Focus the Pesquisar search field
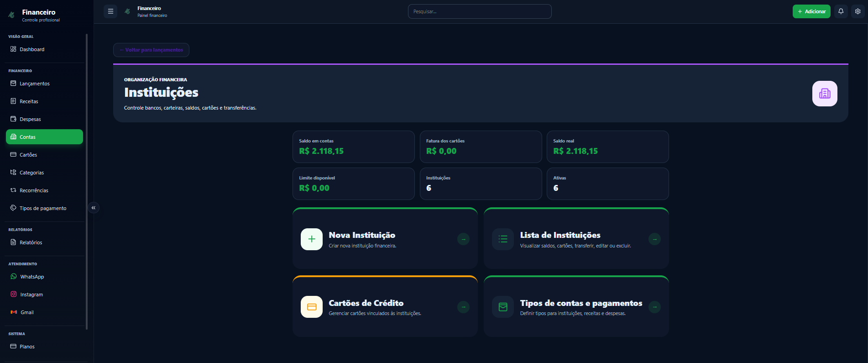Viewport: 868px width, 363px height. [x=480, y=11]
